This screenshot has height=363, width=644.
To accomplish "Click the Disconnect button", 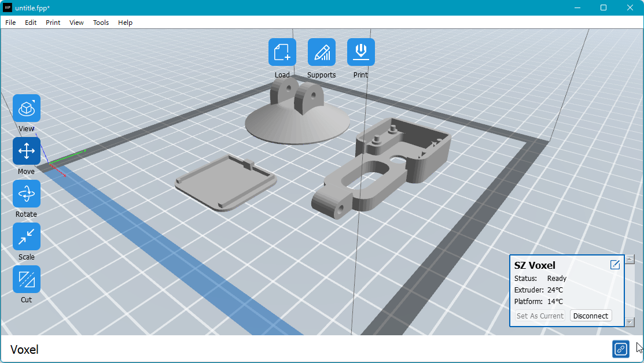I will point(591,316).
